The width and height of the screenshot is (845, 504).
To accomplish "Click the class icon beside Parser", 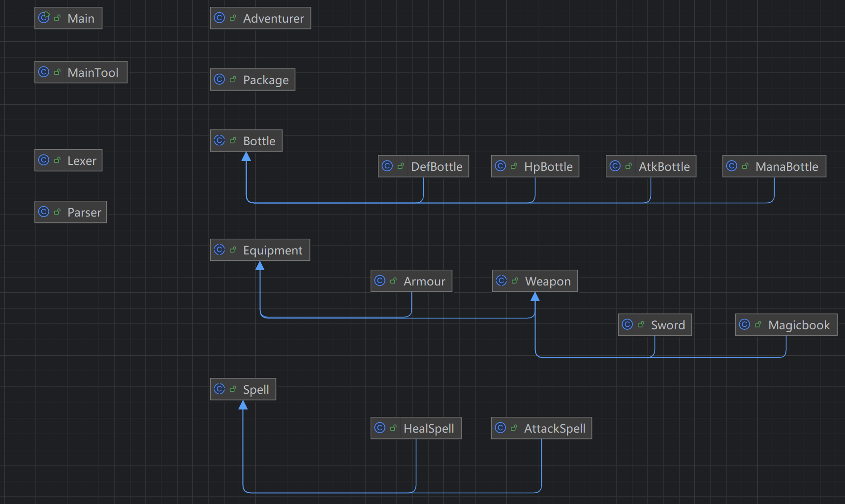I will [44, 212].
